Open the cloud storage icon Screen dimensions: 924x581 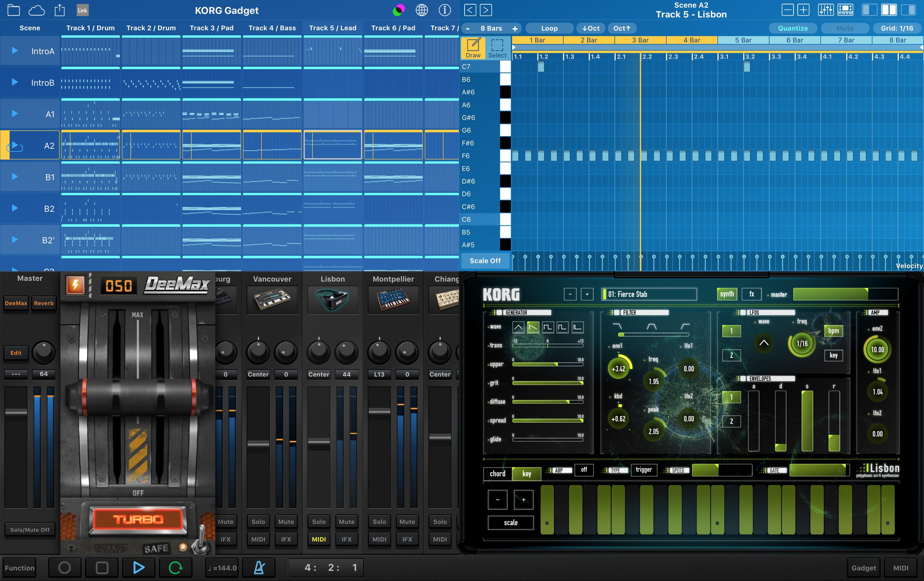pyautogui.click(x=36, y=10)
